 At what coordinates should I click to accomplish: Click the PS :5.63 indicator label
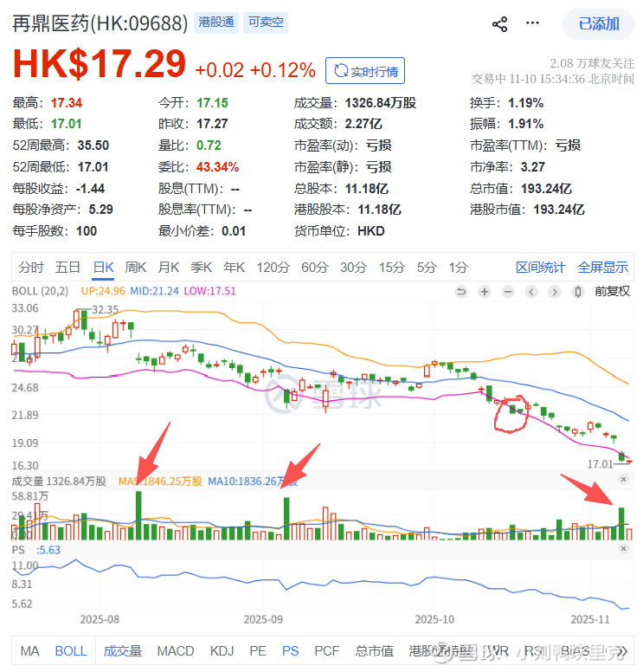coord(36,550)
